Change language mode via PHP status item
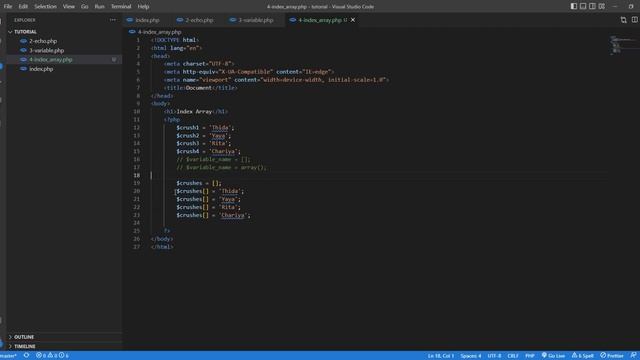This screenshot has height=360, width=640. 530,356
